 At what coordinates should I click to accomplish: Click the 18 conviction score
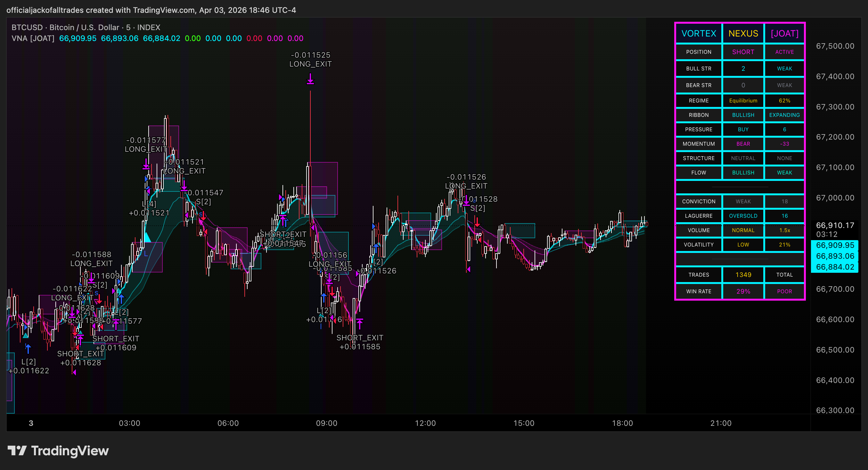point(784,201)
